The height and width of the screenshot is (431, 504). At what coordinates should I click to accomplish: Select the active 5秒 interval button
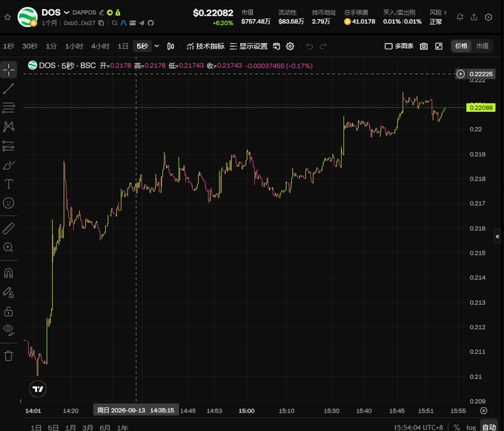point(142,46)
